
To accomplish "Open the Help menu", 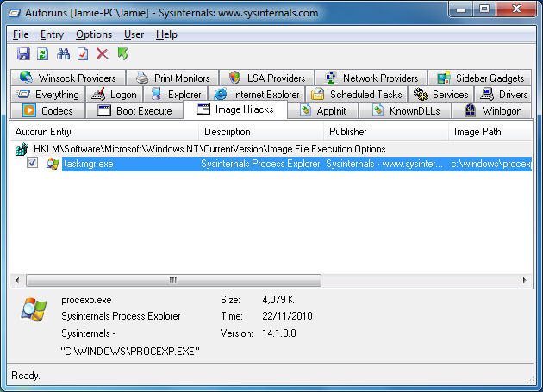I will click(x=166, y=34).
